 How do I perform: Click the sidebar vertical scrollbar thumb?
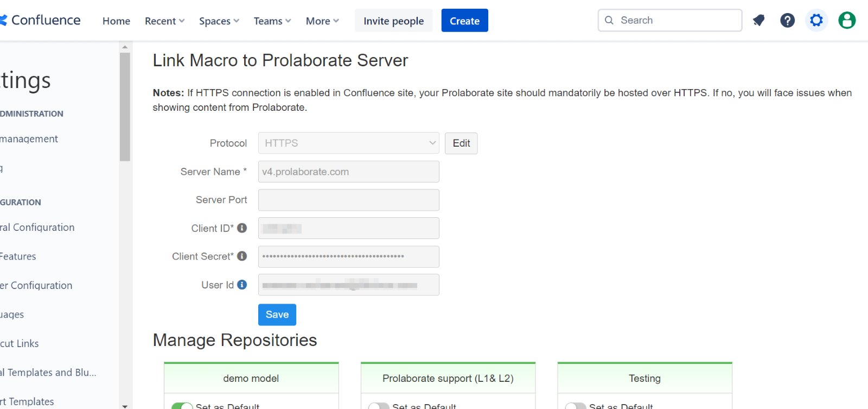tap(125, 106)
